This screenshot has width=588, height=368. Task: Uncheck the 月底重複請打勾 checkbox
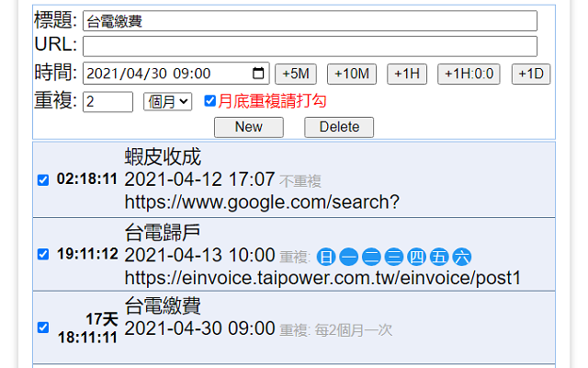[210, 100]
